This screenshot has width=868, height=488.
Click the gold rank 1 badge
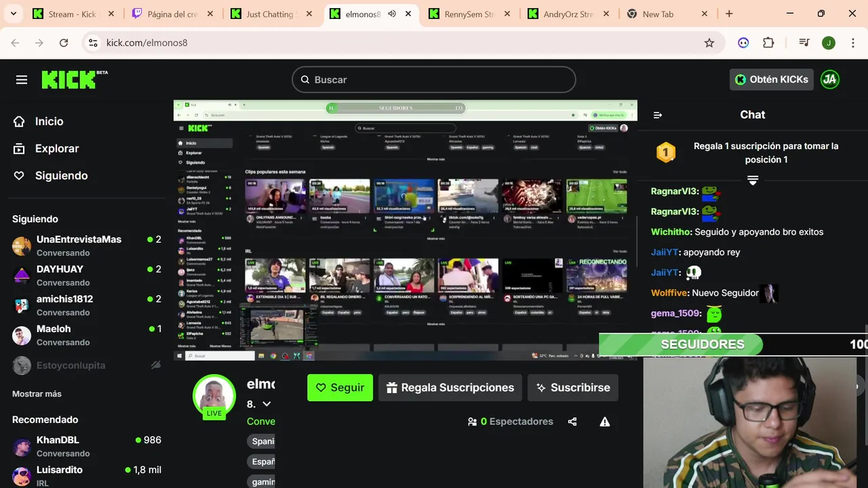tap(666, 152)
